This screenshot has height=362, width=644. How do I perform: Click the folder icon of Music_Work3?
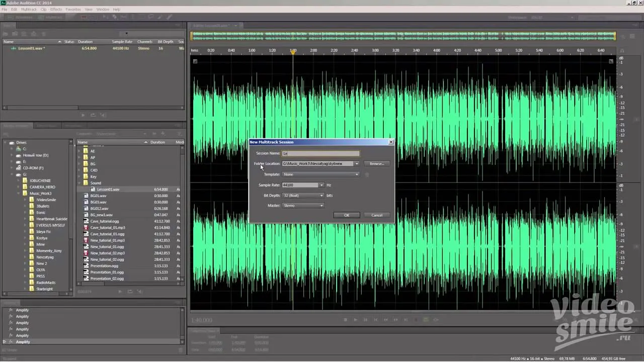[26, 193]
